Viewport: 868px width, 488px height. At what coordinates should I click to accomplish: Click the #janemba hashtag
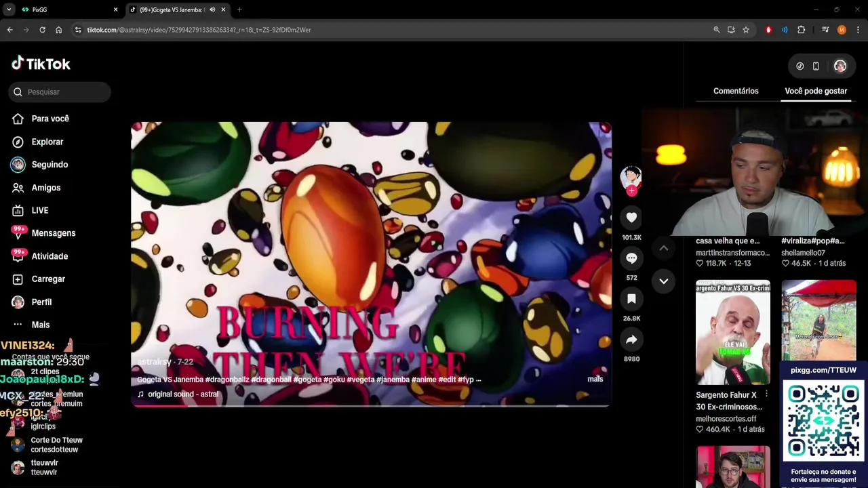pyautogui.click(x=393, y=380)
